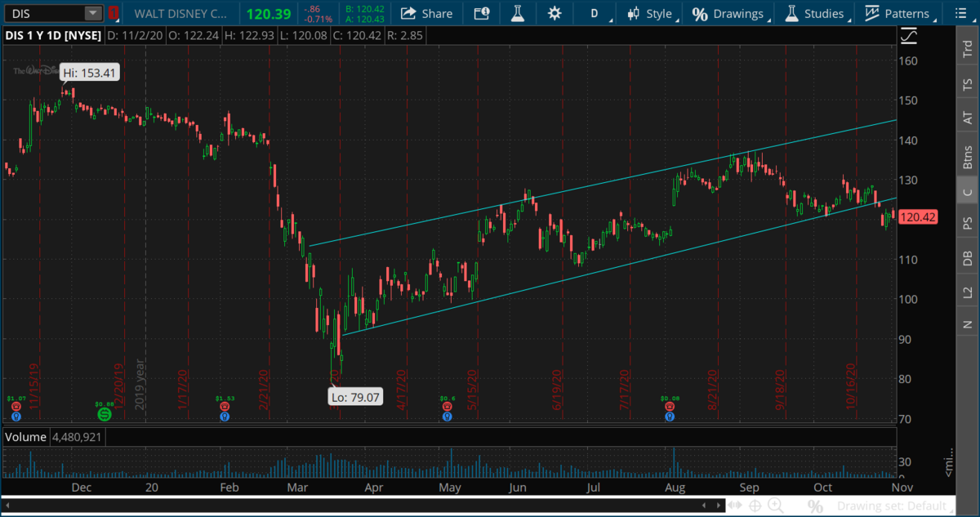Open the L2 sidebar tab
This screenshot has width=980, height=517.
pyautogui.click(x=968, y=292)
